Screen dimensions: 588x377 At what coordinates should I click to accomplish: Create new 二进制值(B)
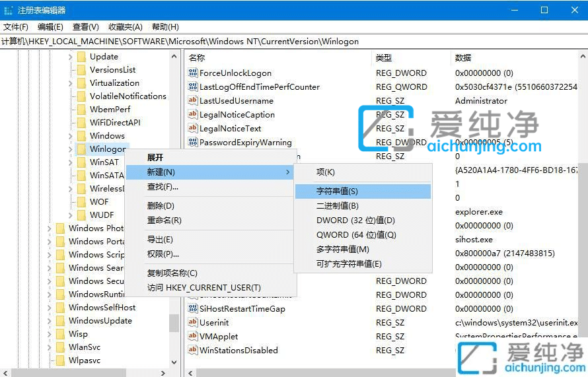(x=363, y=206)
